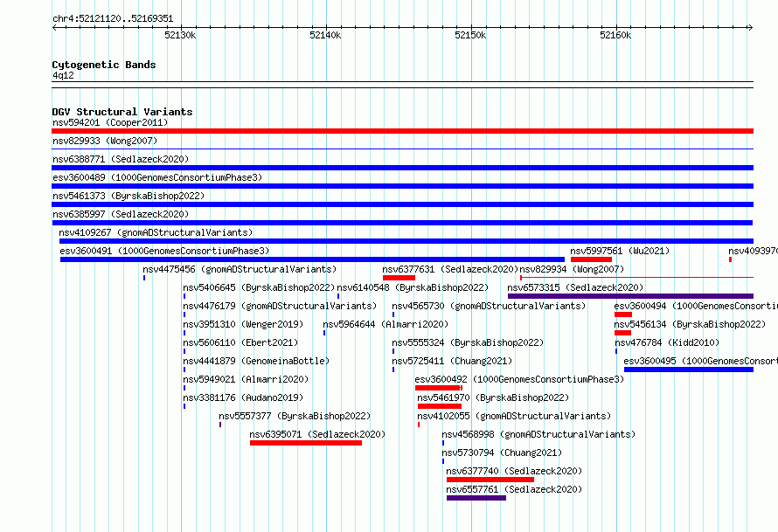Open nsv5456134 (ByrskaBishop2022) label
The width and height of the screenshot is (778, 532).
tap(690, 324)
